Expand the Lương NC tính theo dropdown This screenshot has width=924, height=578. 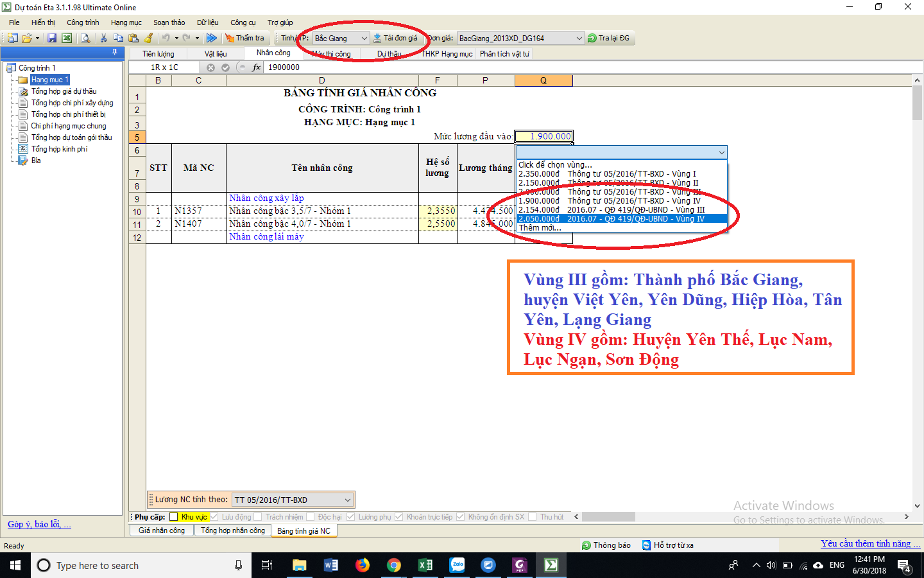[347, 500]
